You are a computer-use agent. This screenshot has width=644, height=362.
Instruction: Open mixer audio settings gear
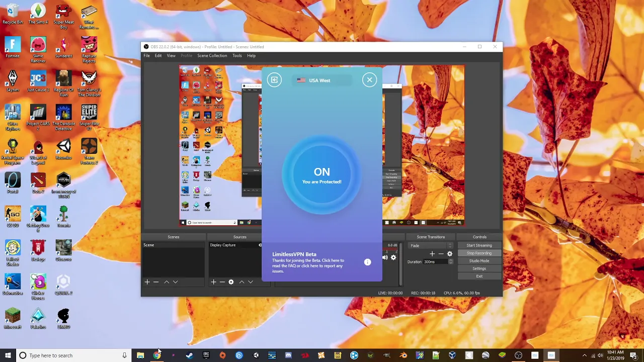tap(393, 257)
